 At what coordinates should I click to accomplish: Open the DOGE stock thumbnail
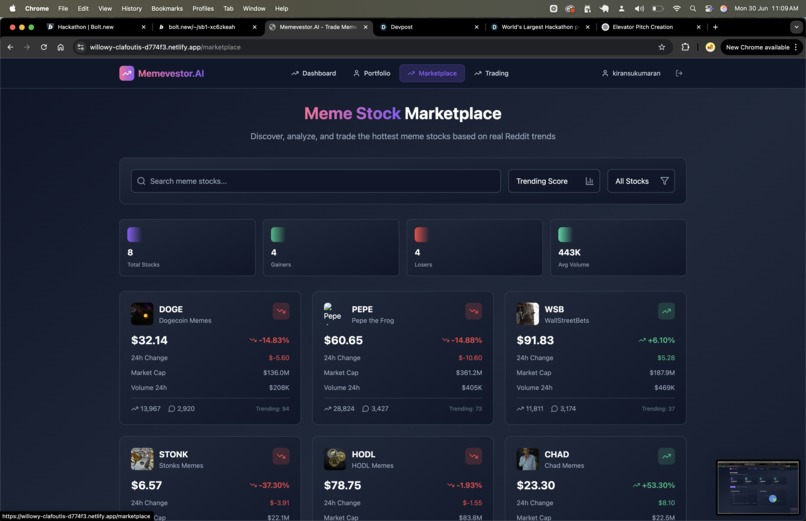(142, 314)
